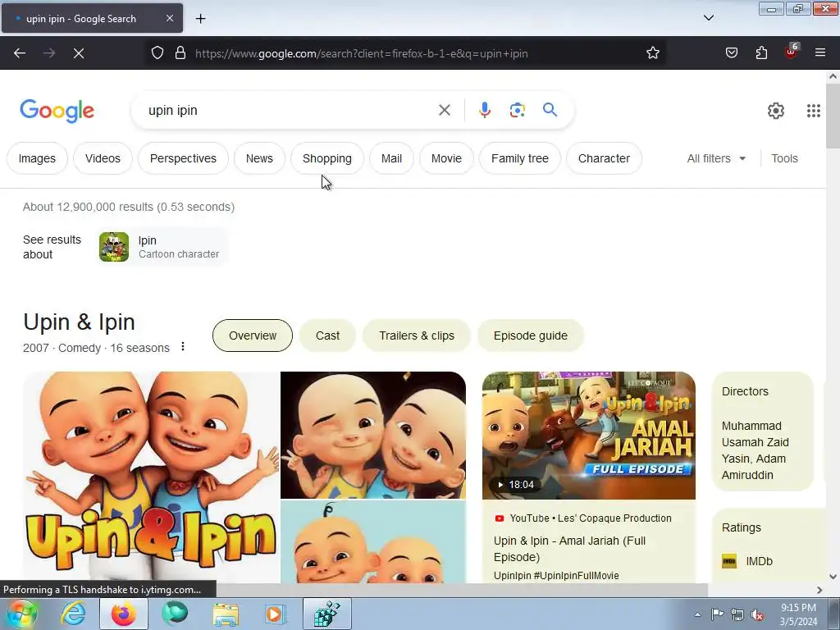The width and height of the screenshot is (840, 630).
Task: Open the Windows Start menu
Action: (x=21, y=614)
